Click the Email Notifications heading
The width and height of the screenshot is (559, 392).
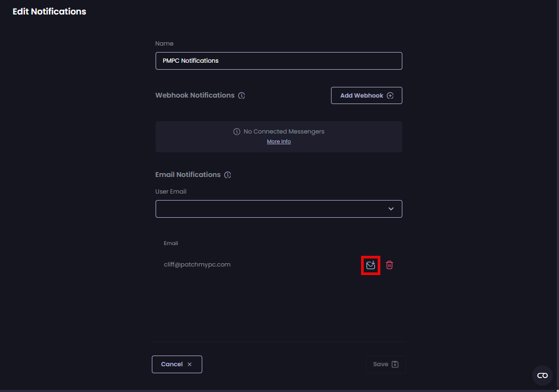pyautogui.click(x=188, y=175)
